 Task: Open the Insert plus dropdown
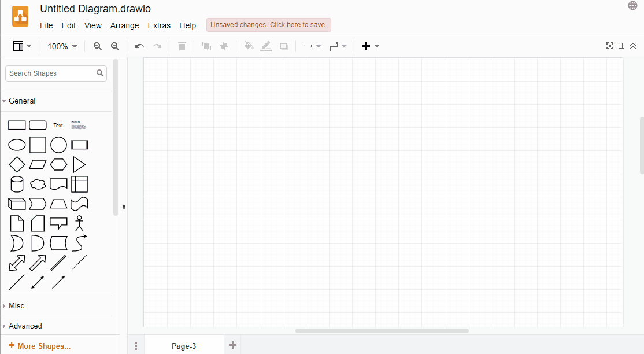369,46
